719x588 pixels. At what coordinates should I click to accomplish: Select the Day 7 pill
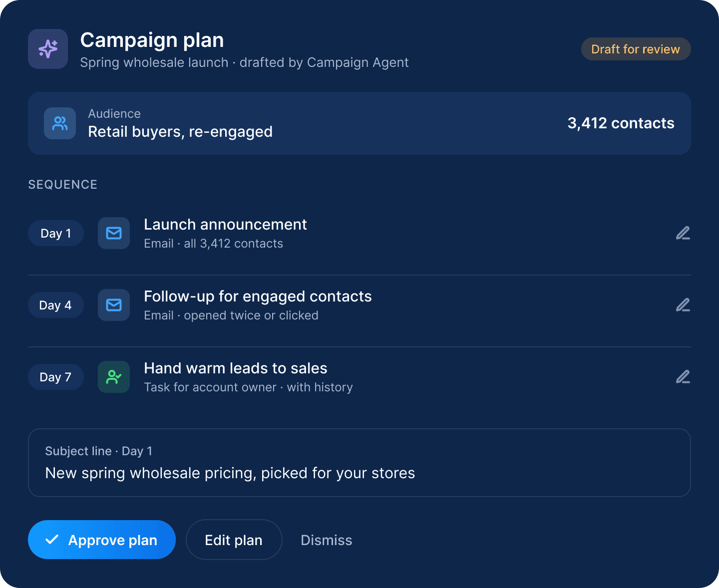coord(56,377)
